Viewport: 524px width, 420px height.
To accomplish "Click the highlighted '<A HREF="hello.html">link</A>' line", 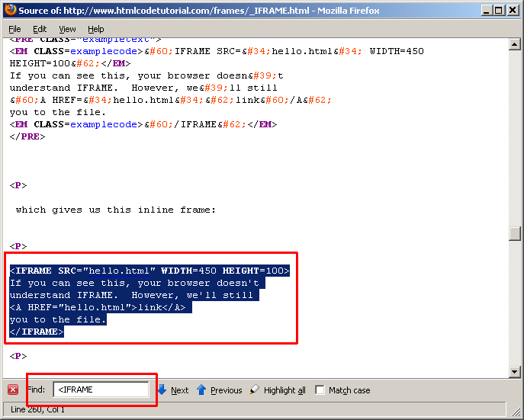I will (x=101, y=307).
